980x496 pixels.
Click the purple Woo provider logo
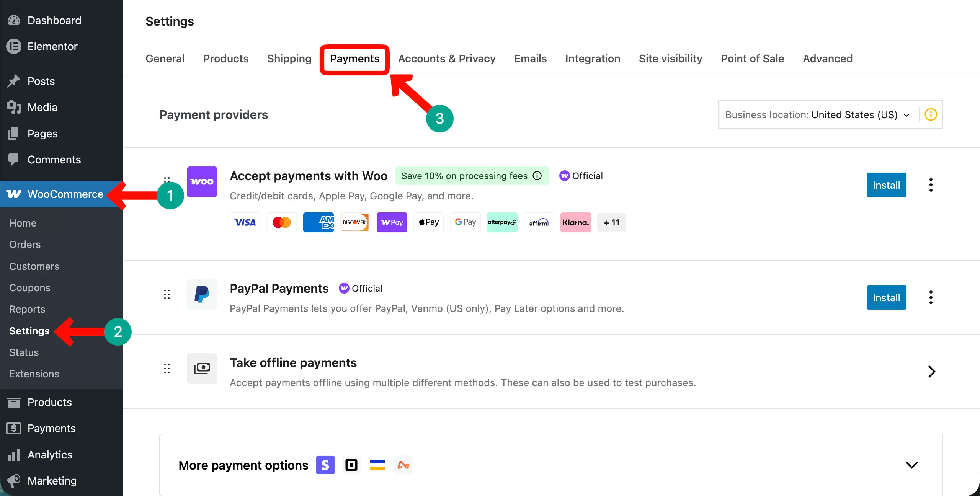pos(202,182)
